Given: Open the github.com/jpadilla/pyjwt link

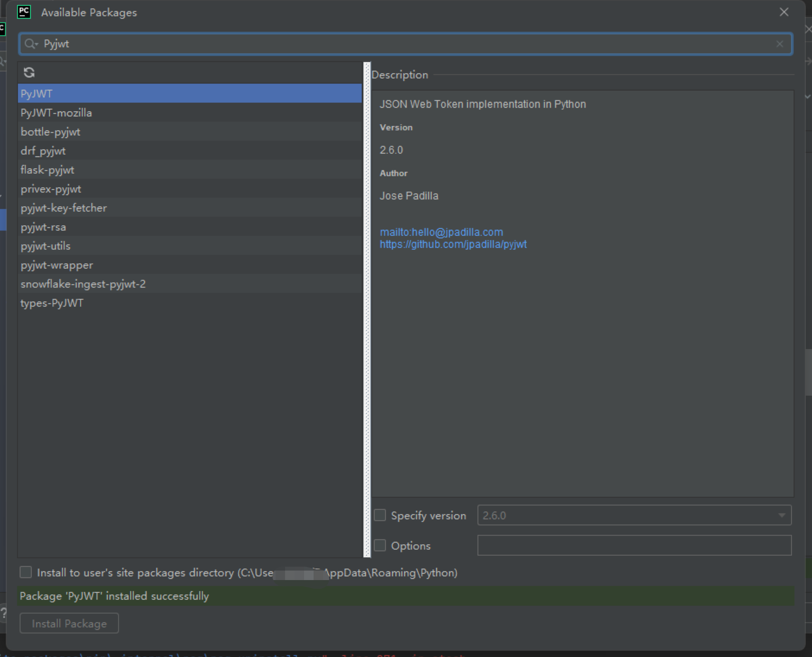Looking at the screenshot, I should coord(453,244).
